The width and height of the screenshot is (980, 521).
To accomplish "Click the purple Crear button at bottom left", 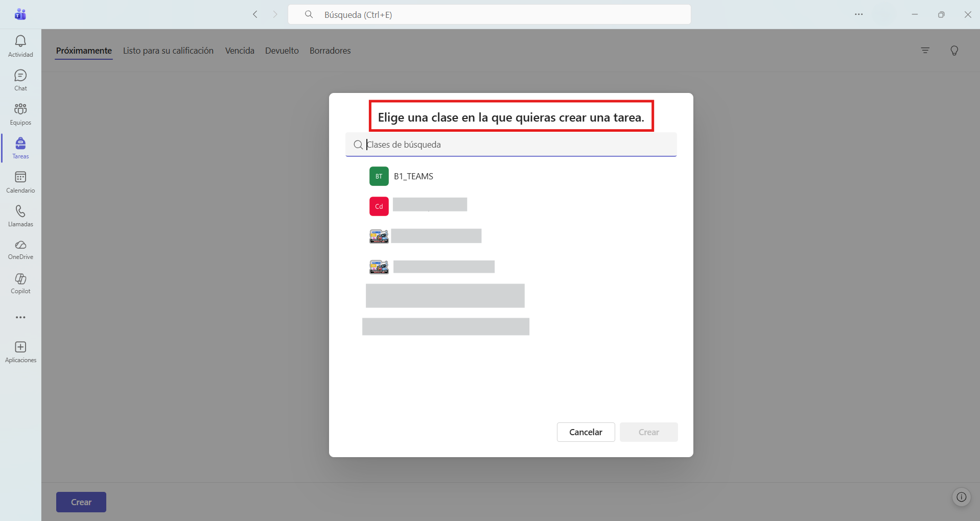I will [81, 502].
